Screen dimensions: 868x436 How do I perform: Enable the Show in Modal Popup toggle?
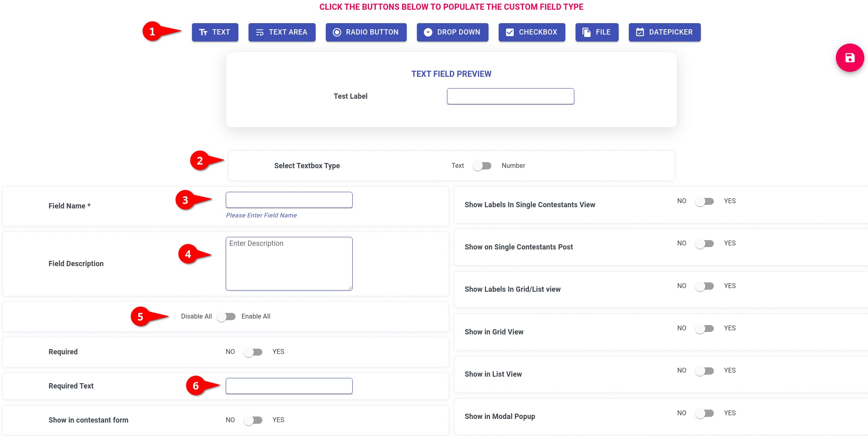pos(704,413)
